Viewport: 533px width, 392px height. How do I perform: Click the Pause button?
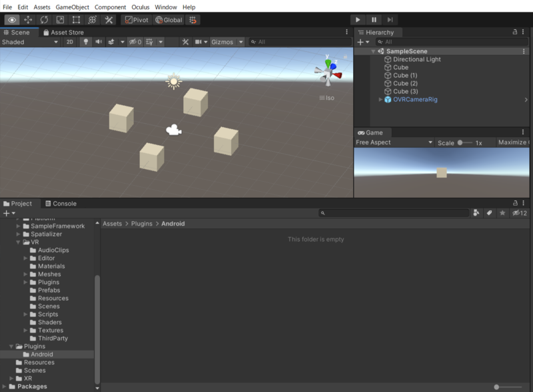(x=374, y=20)
